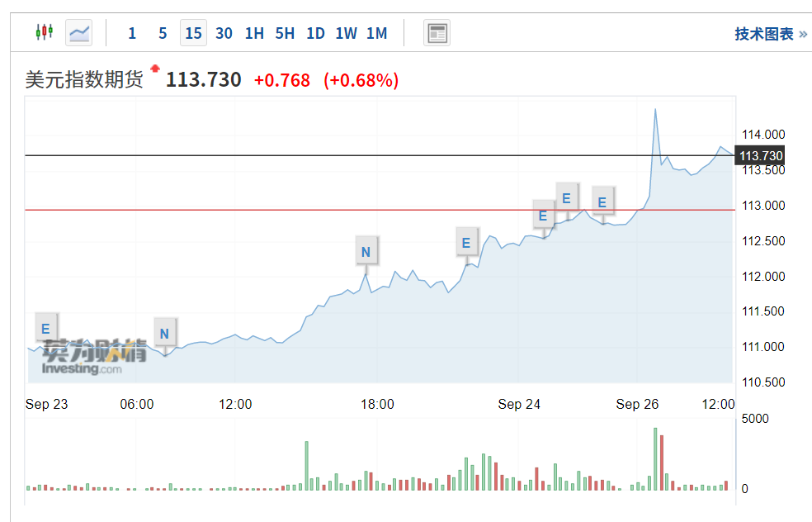
Task: Click the E event marker before Sep 24
Action: (x=466, y=242)
